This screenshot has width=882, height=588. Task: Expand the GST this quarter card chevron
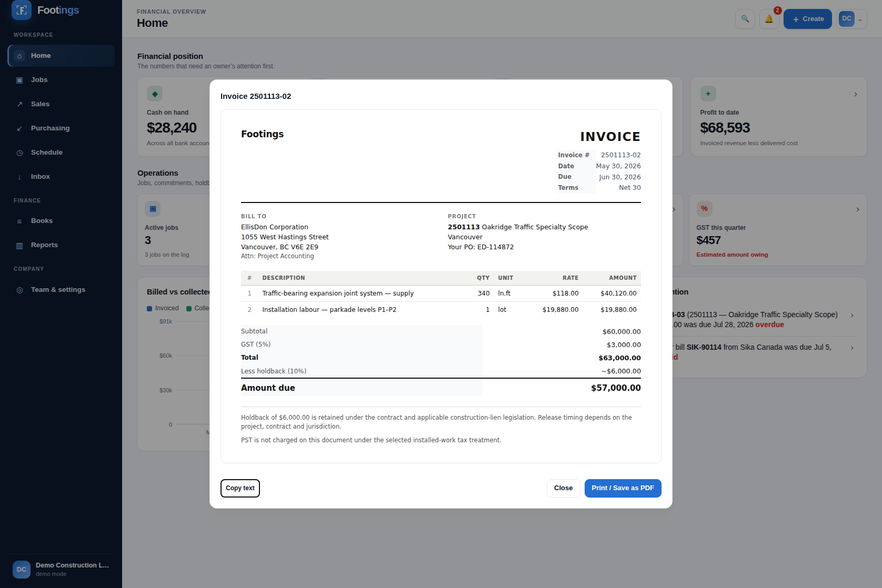point(858,209)
